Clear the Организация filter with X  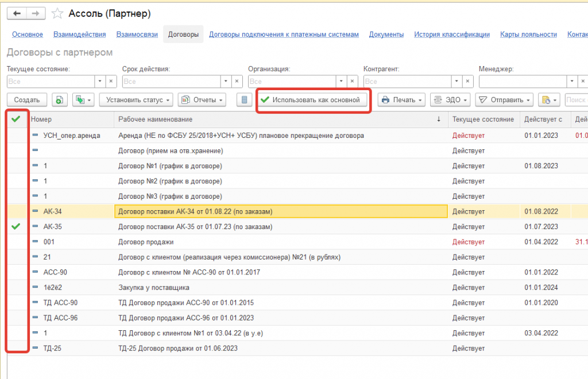coord(352,82)
